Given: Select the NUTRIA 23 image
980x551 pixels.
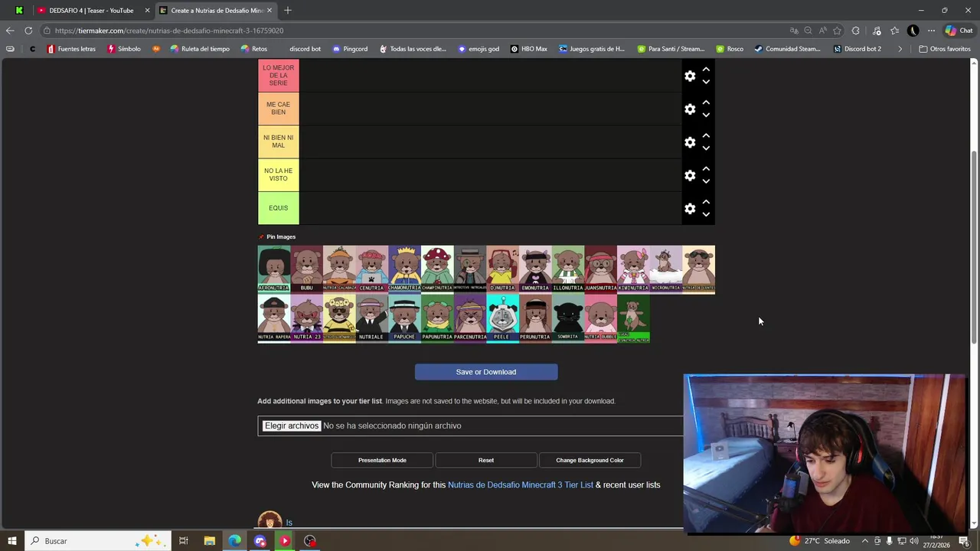Looking at the screenshot, I should pyautogui.click(x=306, y=318).
